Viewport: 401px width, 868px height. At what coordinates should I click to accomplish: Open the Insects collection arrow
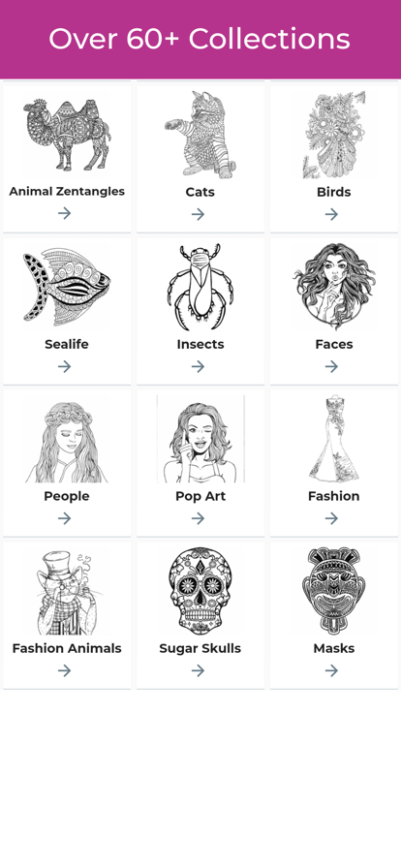(x=199, y=366)
